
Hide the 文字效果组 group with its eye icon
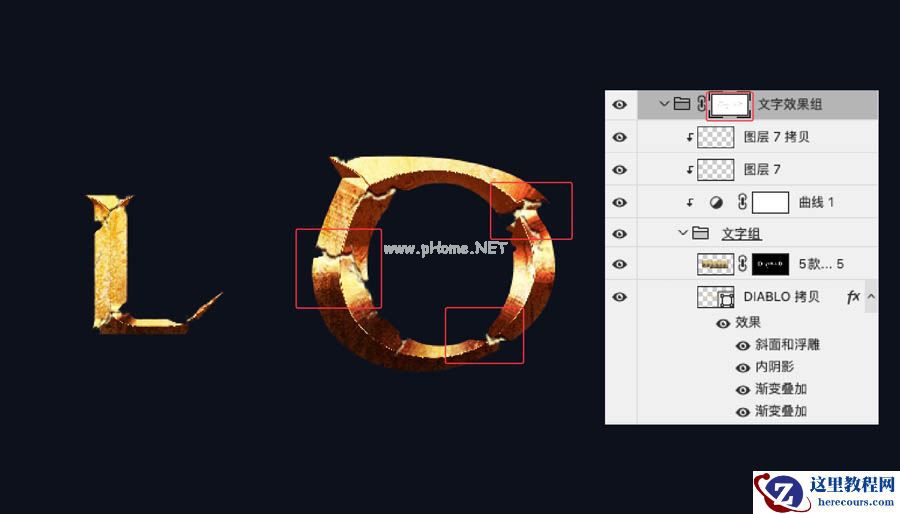point(619,105)
